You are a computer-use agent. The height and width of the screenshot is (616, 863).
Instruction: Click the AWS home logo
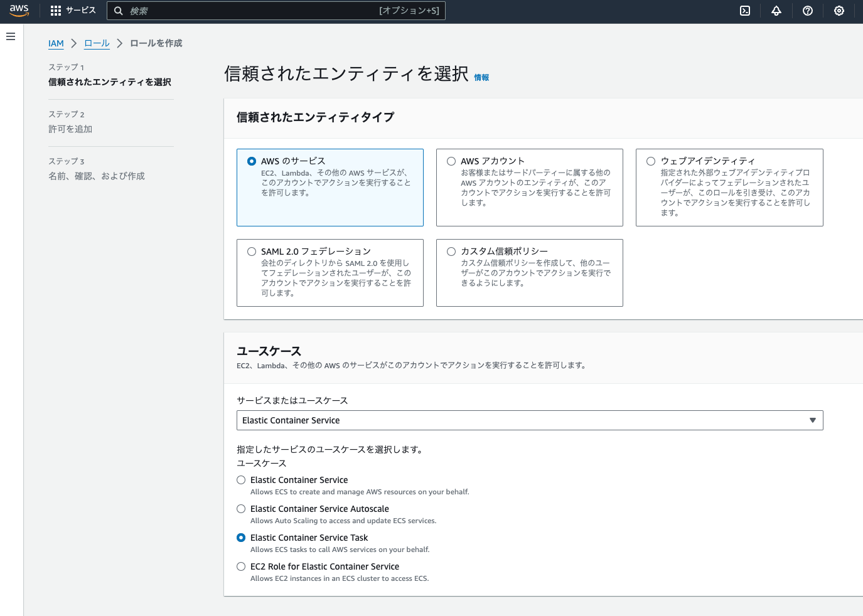pyautogui.click(x=19, y=10)
